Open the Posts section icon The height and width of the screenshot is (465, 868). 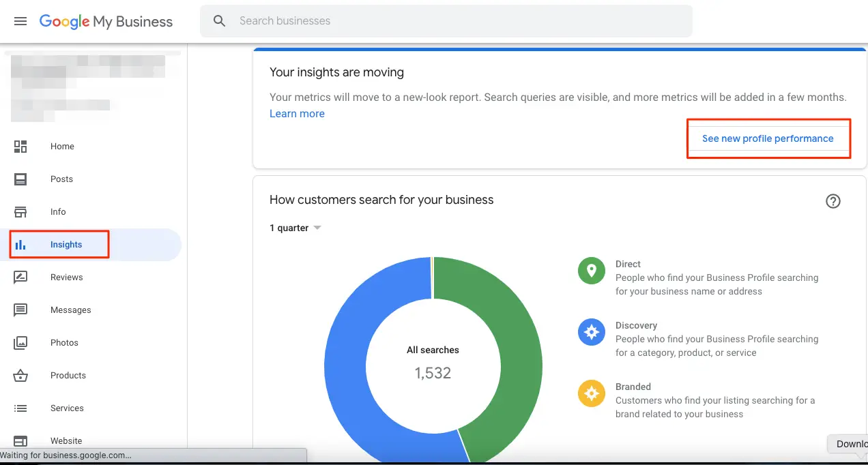20,179
